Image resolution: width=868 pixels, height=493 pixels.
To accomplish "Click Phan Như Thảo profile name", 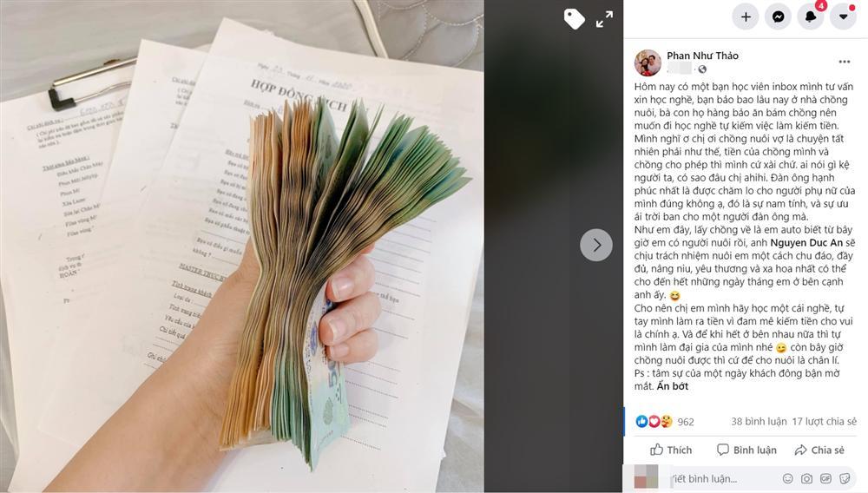I will click(702, 56).
